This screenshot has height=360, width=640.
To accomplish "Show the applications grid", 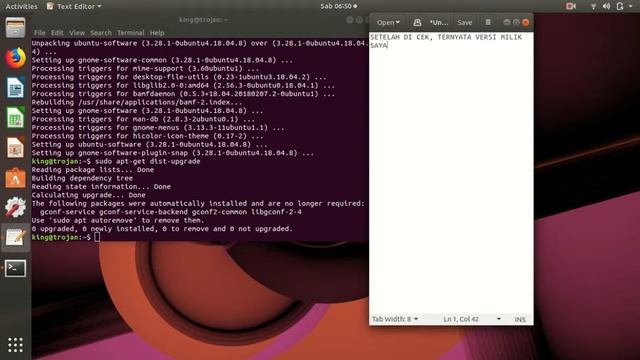I will (16, 345).
